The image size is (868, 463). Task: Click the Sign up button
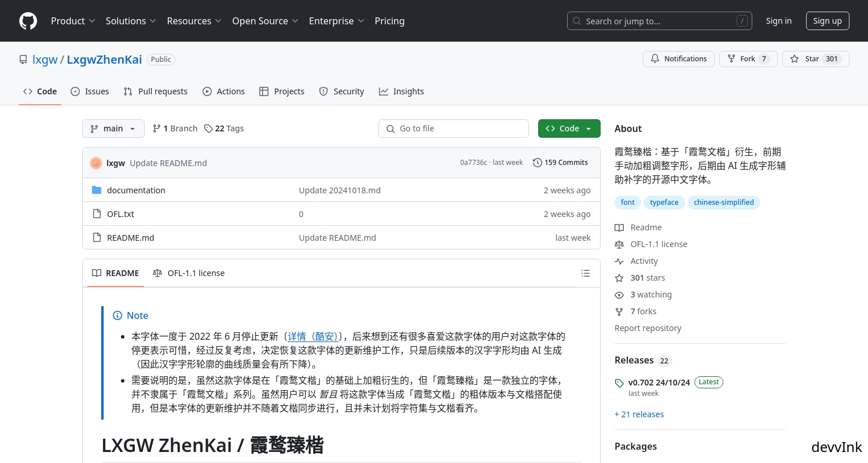click(x=827, y=21)
